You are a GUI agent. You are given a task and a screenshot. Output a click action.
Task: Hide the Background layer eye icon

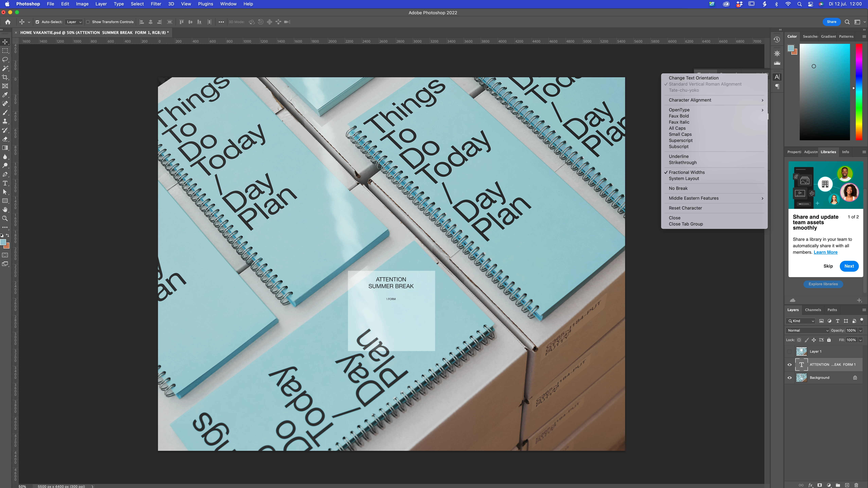[x=790, y=377]
